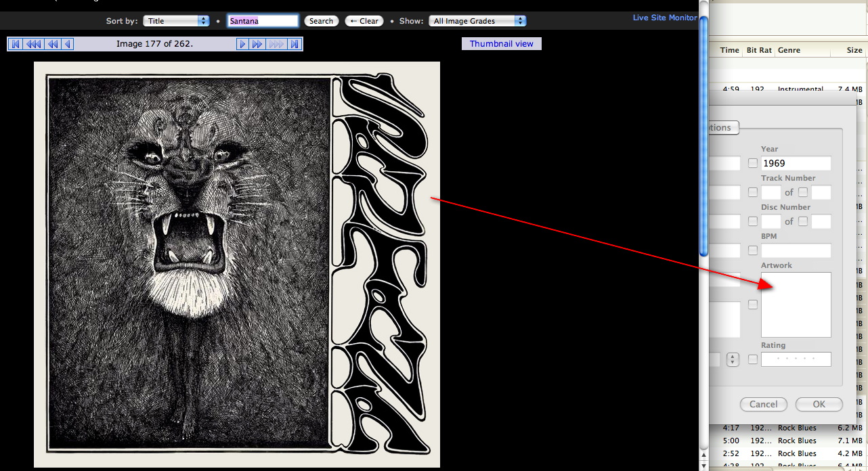Click Cancel in the iTunes dialog
The height and width of the screenshot is (471, 868).
click(x=764, y=404)
